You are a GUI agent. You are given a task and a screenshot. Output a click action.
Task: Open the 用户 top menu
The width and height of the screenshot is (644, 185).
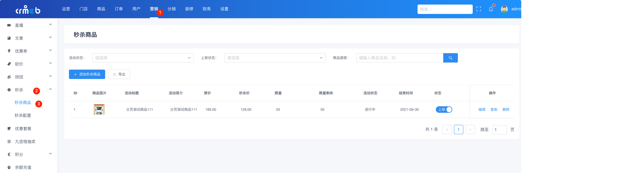(x=136, y=9)
